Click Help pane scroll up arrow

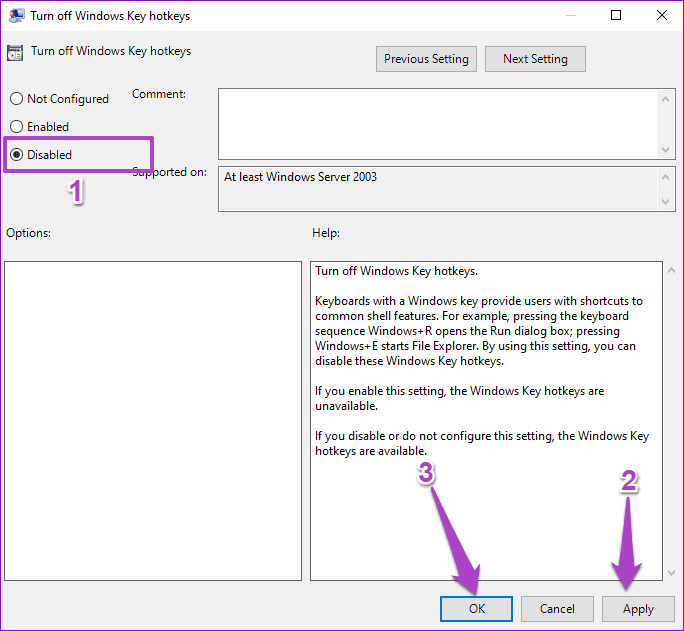click(671, 270)
